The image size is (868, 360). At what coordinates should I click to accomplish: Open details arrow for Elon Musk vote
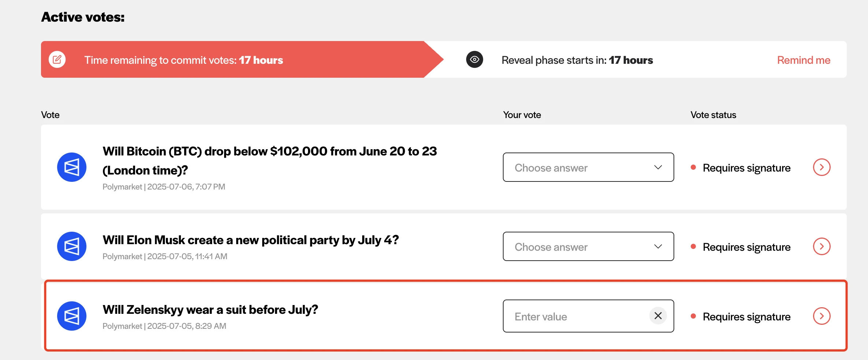point(821,246)
